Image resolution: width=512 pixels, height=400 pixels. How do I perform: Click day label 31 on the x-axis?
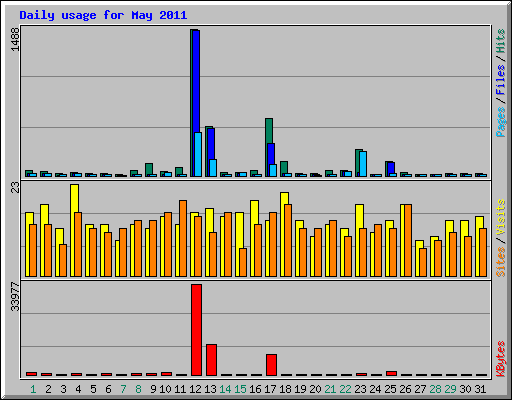tap(480, 389)
